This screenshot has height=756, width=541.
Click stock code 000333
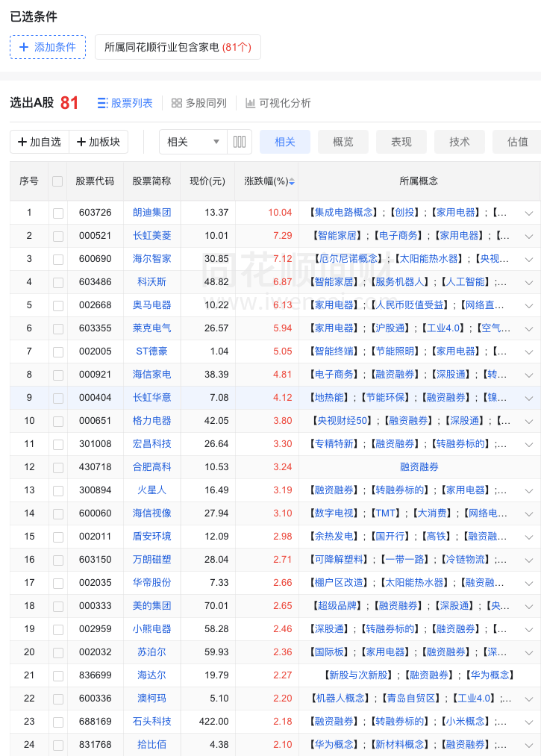click(x=95, y=605)
